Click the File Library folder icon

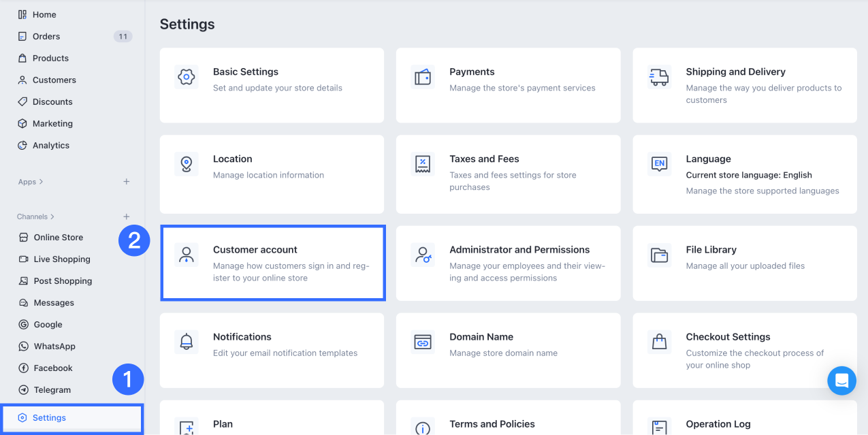659,255
